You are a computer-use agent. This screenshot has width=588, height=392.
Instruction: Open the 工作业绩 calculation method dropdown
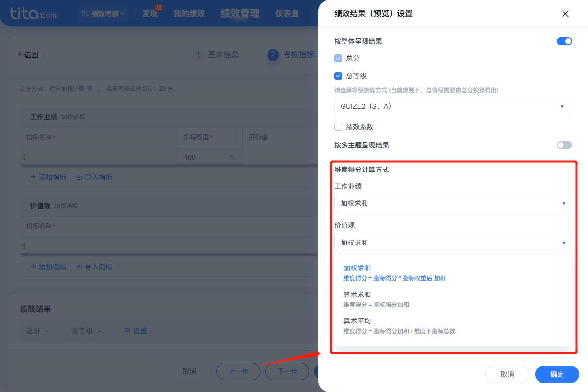pyautogui.click(x=453, y=203)
